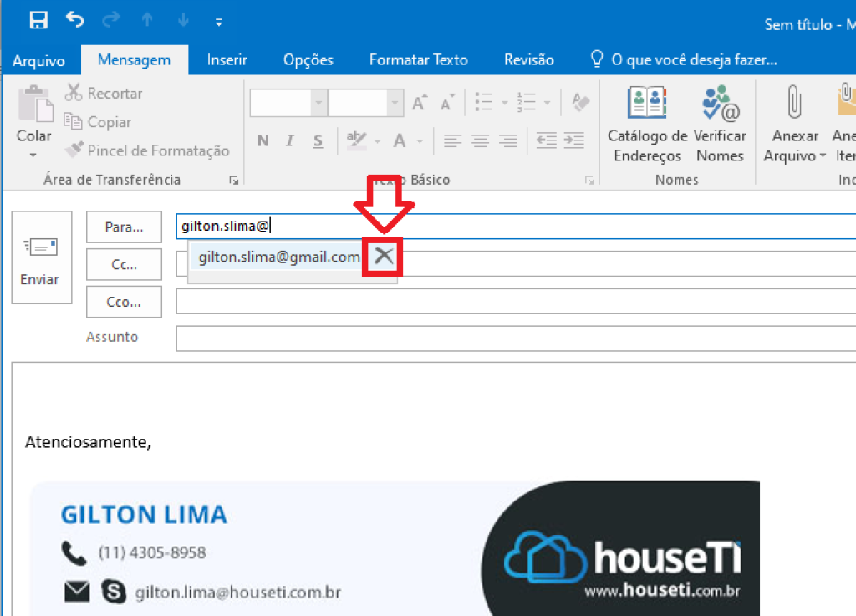The width and height of the screenshot is (856, 616).
Task: Apply the text highlight color
Action: pyautogui.click(x=356, y=140)
